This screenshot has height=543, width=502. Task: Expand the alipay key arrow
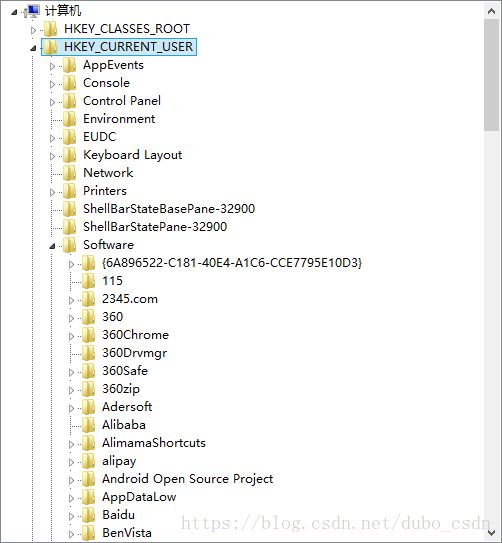(71, 462)
